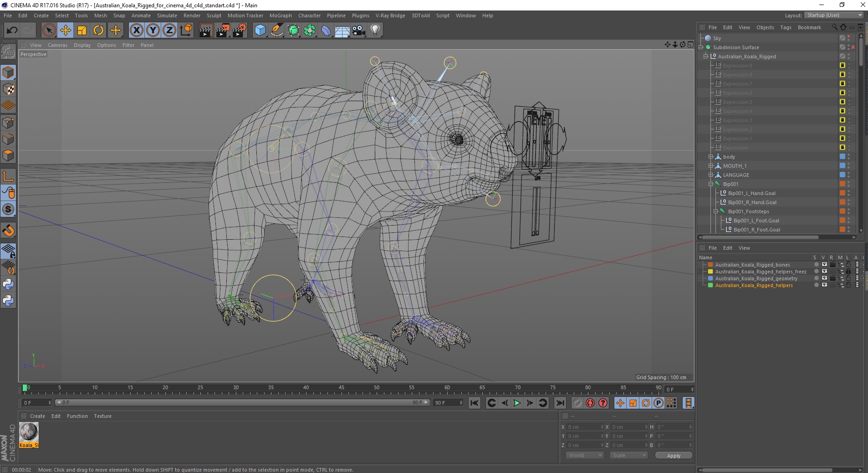Open the Simulate menu

click(x=167, y=15)
